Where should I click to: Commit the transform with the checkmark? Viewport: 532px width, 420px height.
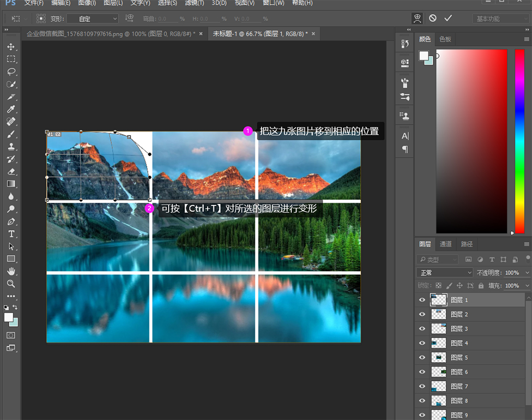pos(448,18)
